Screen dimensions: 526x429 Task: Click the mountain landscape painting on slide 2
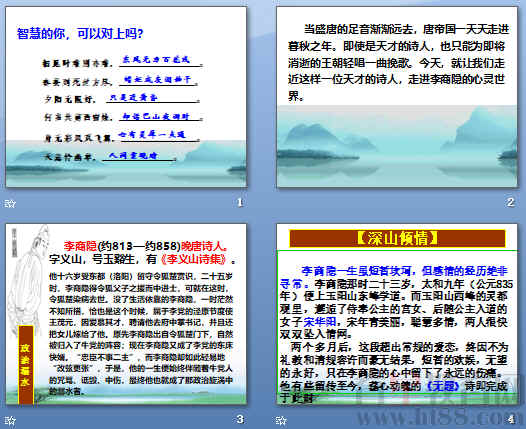397,146
